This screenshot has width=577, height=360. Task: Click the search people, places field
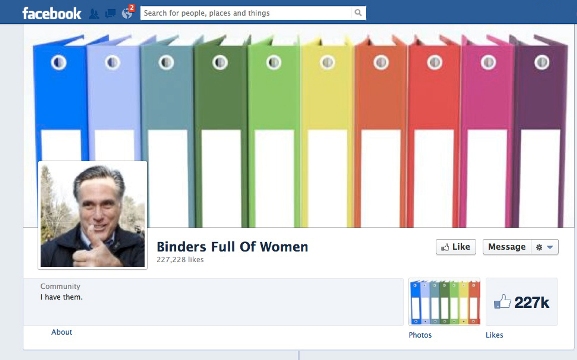pos(246,13)
